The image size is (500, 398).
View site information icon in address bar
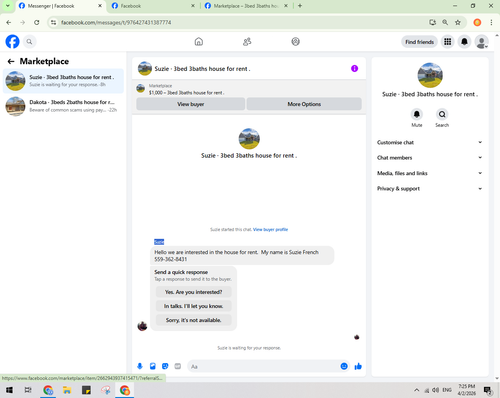pyautogui.click(x=53, y=22)
